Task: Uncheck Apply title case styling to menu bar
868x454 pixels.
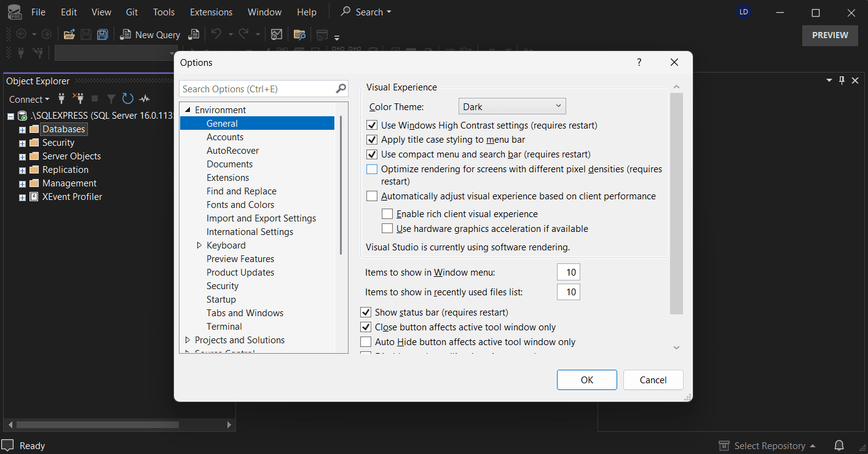Action: click(x=371, y=140)
